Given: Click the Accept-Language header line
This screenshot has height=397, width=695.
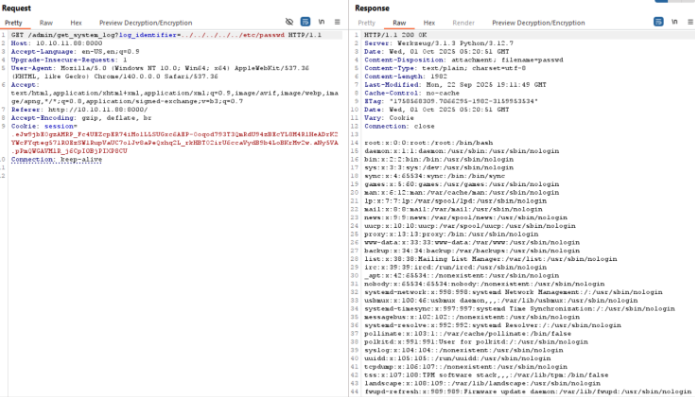Looking at the screenshot, I should (75, 51).
